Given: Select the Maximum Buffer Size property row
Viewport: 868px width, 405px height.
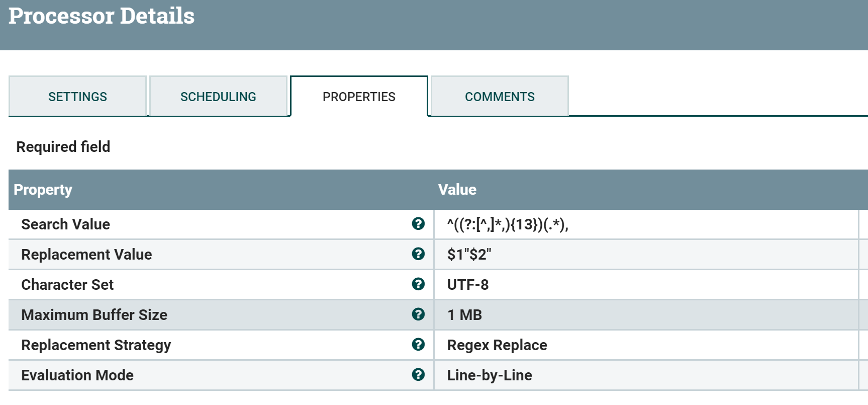Looking at the screenshot, I should [x=94, y=315].
